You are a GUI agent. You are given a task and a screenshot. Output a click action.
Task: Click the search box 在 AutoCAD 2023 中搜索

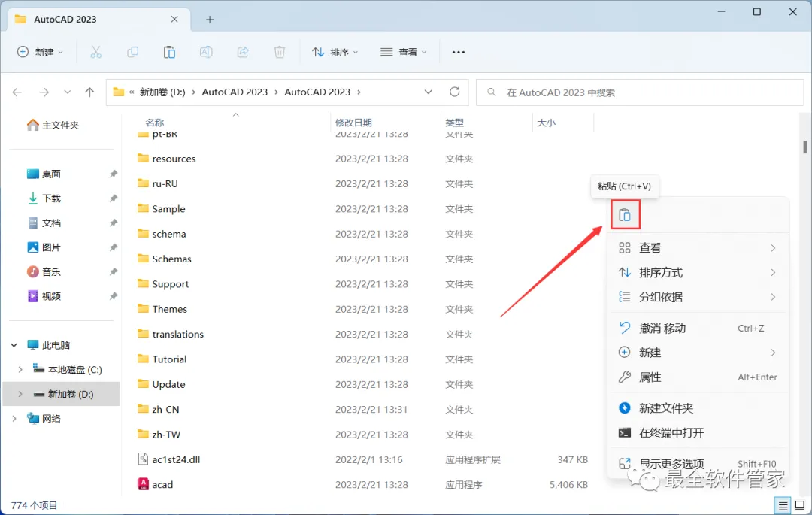coord(640,92)
